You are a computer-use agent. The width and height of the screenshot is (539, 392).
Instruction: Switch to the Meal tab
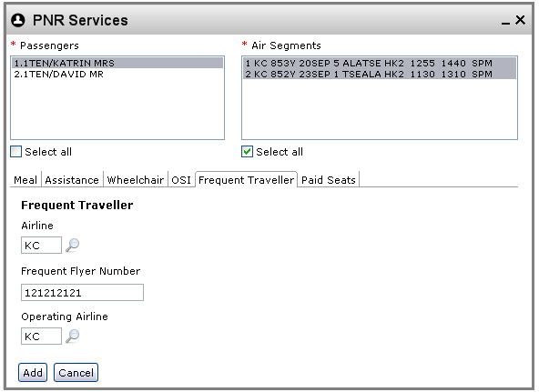point(25,180)
